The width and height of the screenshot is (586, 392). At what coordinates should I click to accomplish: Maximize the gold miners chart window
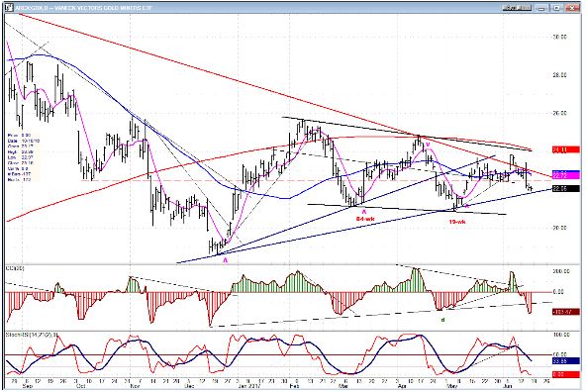tap(556, 8)
